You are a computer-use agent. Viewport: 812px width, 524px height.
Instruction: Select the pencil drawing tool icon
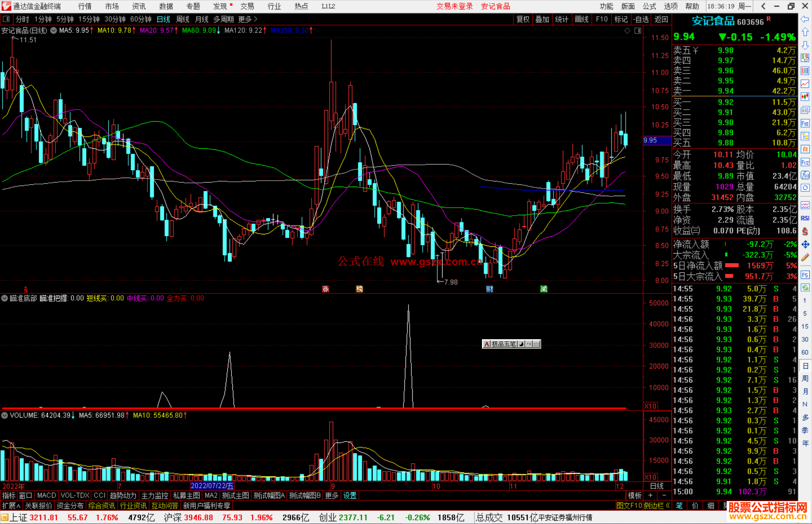coord(805,257)
